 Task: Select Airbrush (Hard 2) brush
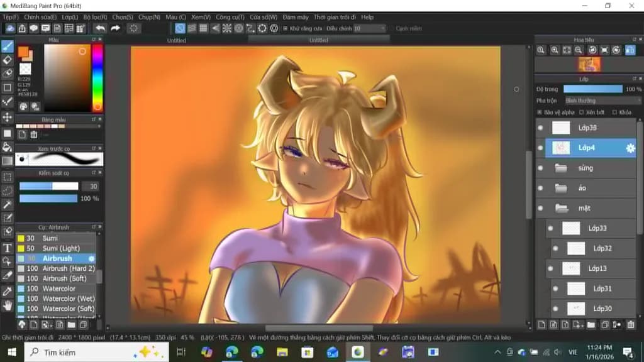pyautogui.click(x=56, y=268)
